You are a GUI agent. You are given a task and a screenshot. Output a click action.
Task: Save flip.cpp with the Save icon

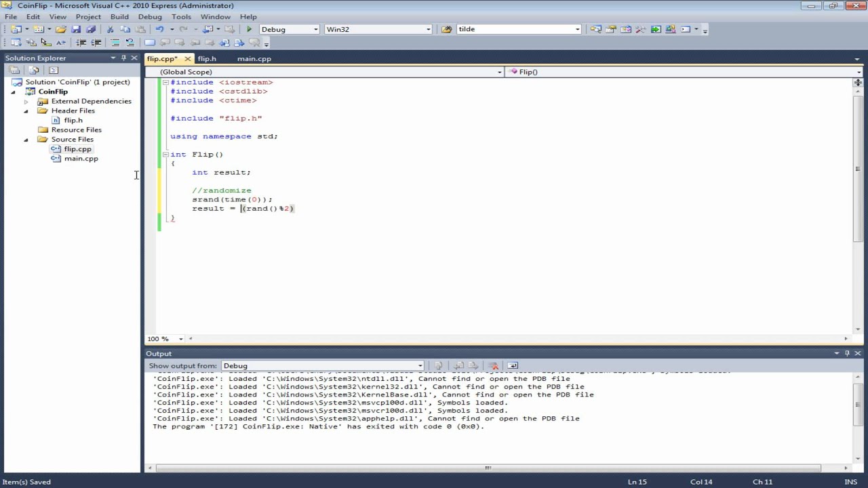pyautogui.click(x=76, y=29)
